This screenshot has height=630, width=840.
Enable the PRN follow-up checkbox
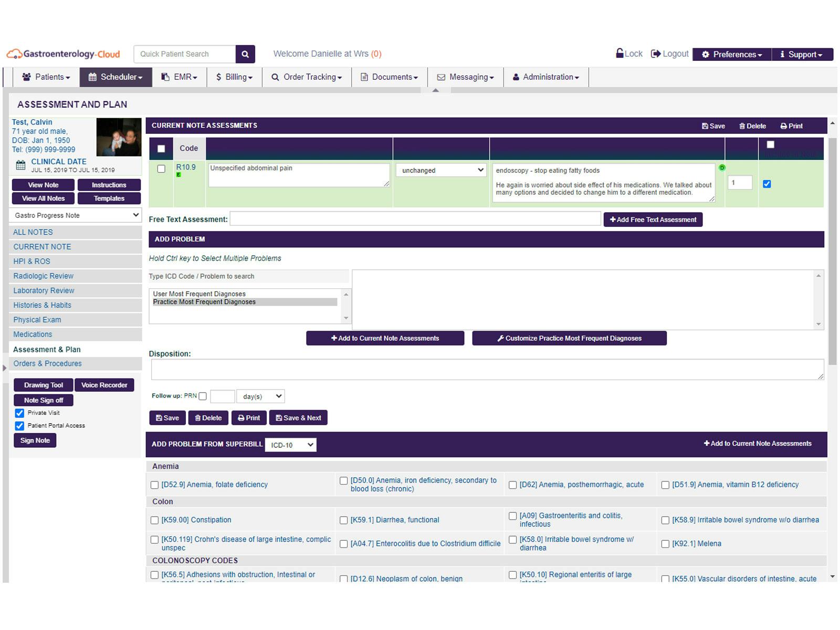203,396
